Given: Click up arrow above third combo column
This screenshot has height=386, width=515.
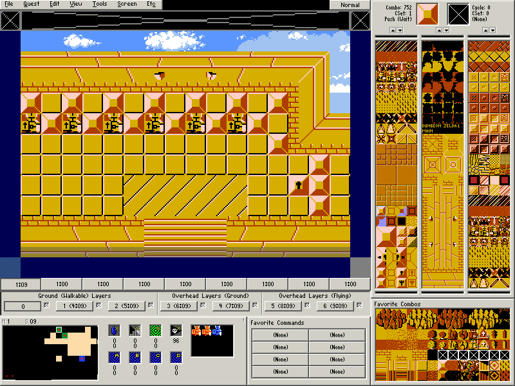Looking at the screenshot, I should [485, 30].
